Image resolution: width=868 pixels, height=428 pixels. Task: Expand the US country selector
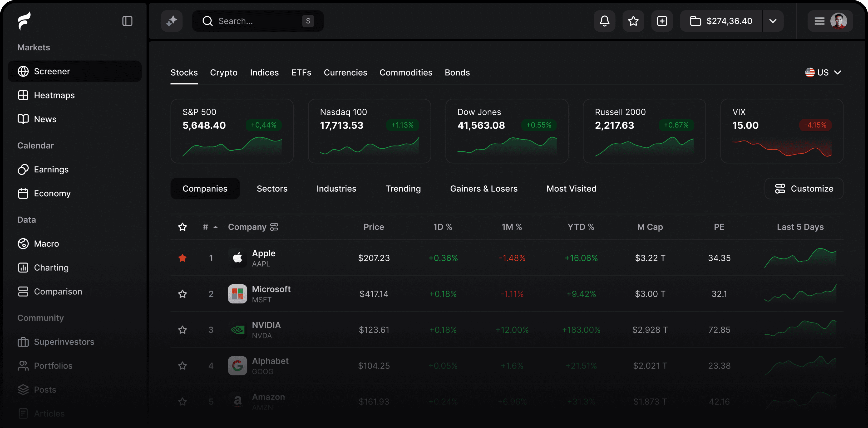(x=823, y=72)
